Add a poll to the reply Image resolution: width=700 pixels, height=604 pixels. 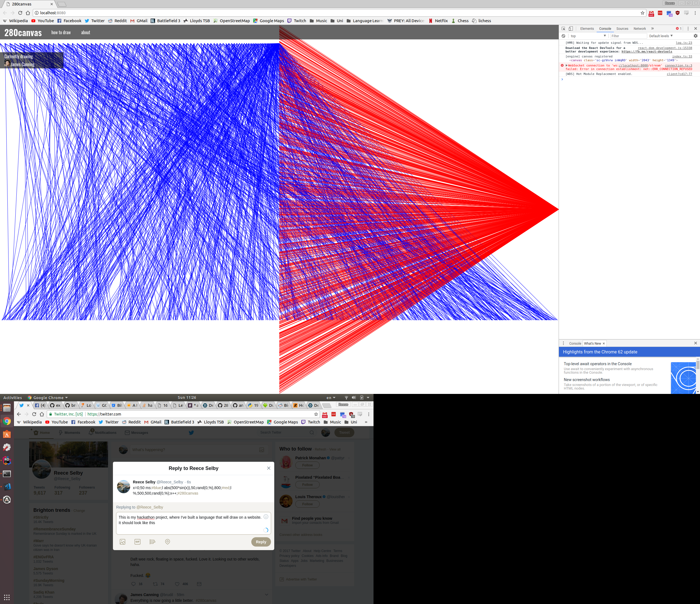(x=152, y=542)
